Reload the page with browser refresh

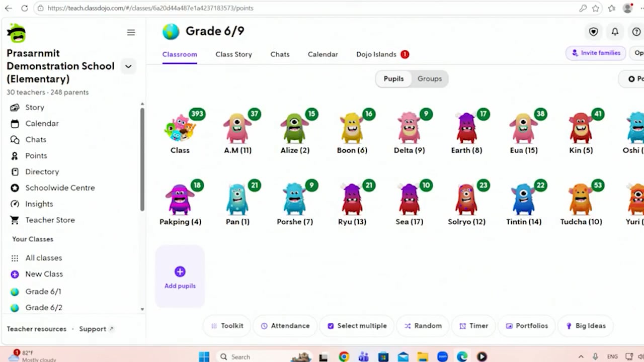coord(25,8)
